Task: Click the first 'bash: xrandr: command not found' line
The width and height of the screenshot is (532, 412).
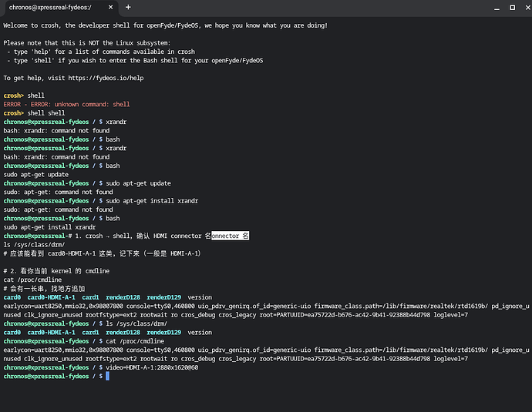Action: pos(56,131)
